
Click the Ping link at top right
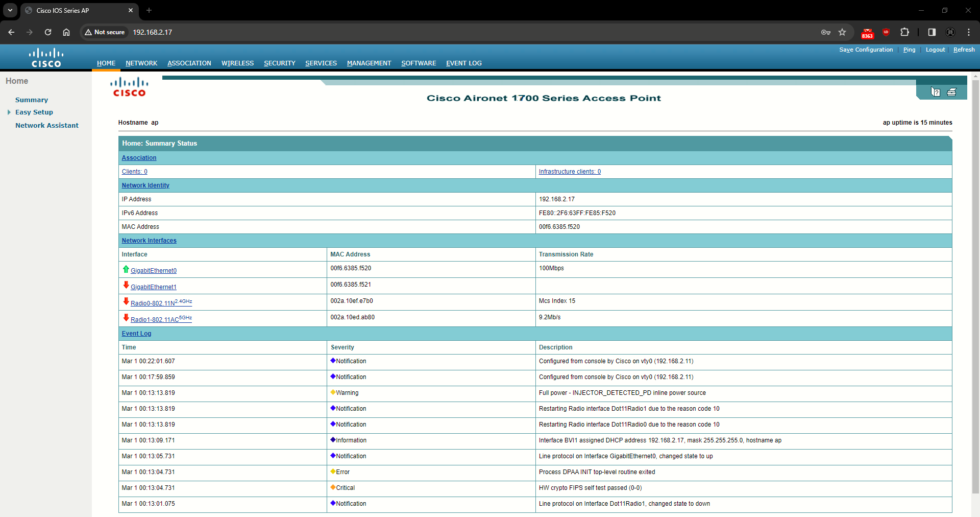[x=909, y=50]
